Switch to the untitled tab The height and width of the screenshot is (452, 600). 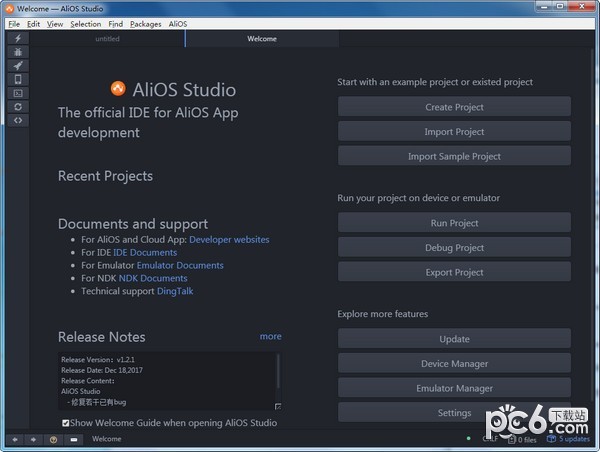pyautogui.click(x=108, y=39)
